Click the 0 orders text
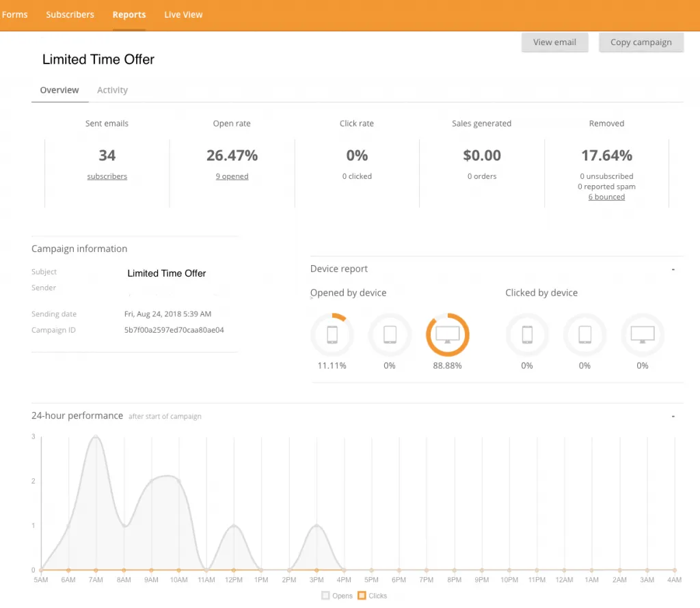This screenshot has width=700, height=608. pyautogui.click(x=482, y=176)
